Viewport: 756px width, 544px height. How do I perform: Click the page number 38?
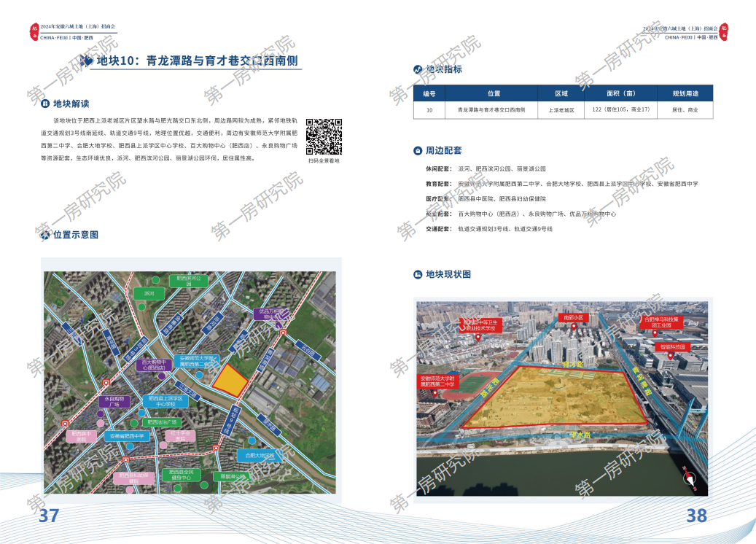696,516
